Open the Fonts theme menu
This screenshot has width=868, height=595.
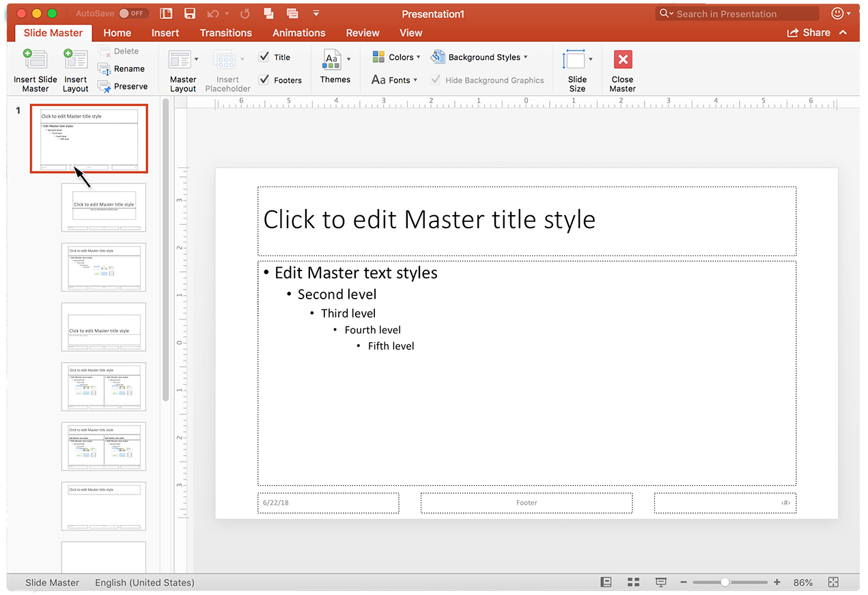tap(394, 80)
